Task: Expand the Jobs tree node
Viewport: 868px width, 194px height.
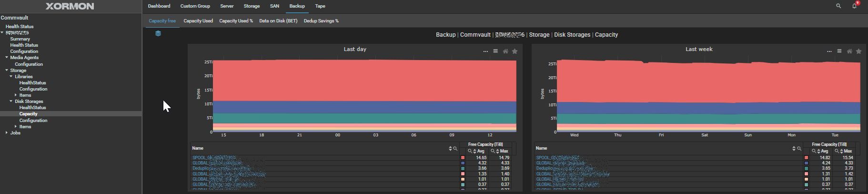Action: coord(6,133)
